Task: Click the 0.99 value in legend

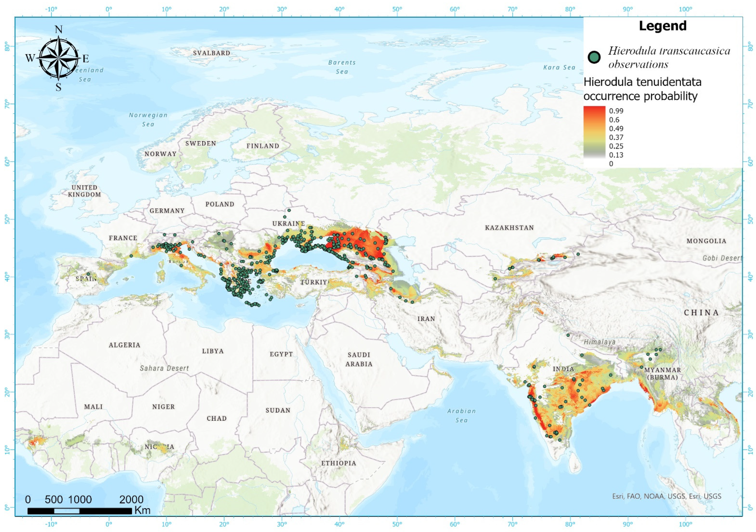Action: (x=616, y=111)
